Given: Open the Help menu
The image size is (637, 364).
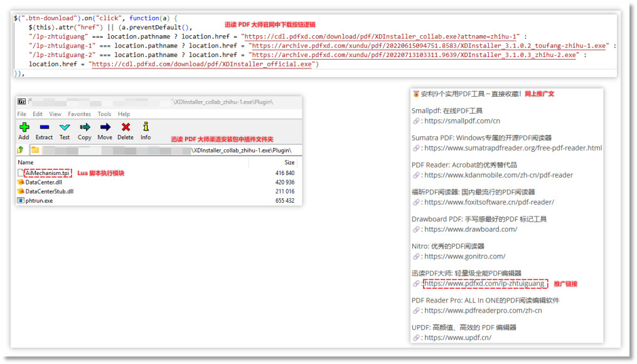Looking at the screenshot, I should click(124, 114).
